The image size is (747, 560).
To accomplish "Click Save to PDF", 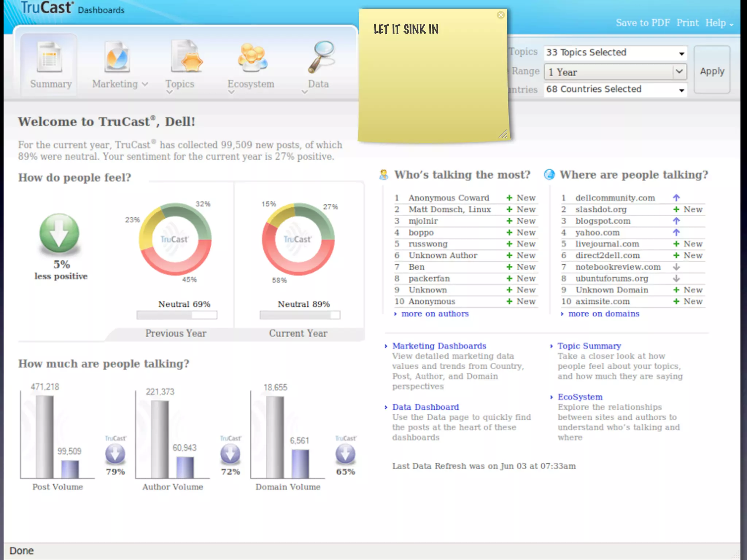I will coord(643,23).
